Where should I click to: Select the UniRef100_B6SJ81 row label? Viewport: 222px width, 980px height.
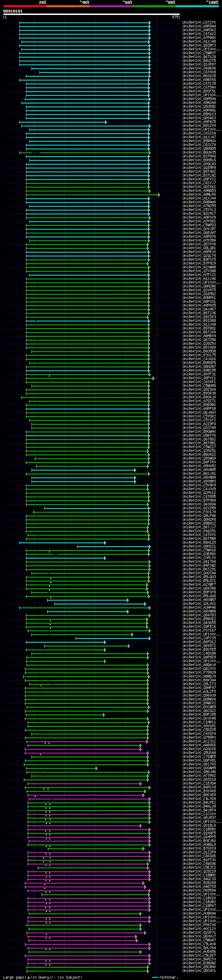point(199,473)
